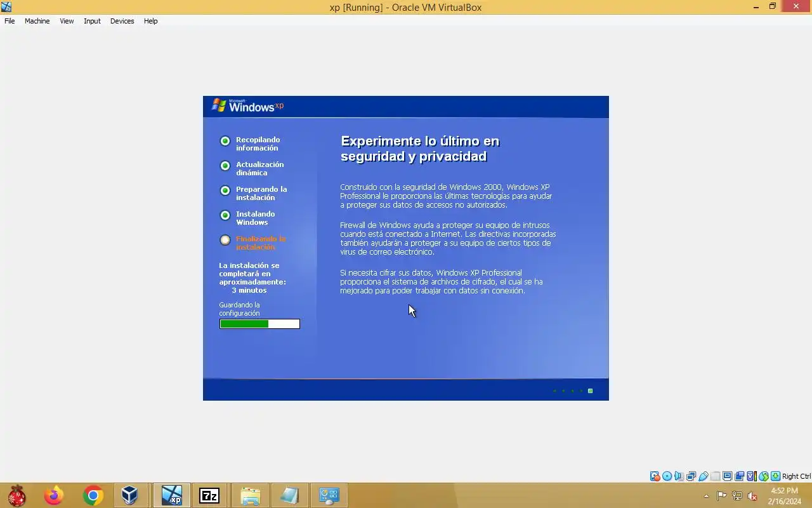Switch to the running xp VM taskbar button
The height and width of the screenshot is (508, 812).
tap(171, 495)
